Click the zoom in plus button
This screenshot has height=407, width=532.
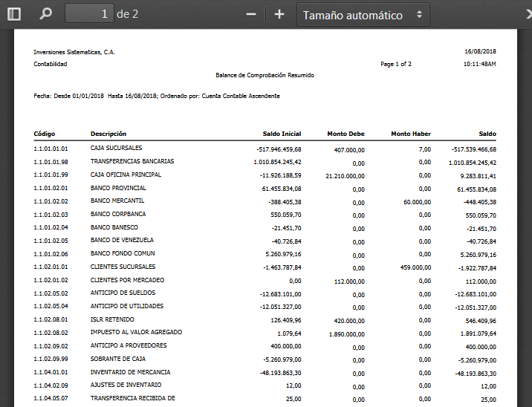[279, 14]
